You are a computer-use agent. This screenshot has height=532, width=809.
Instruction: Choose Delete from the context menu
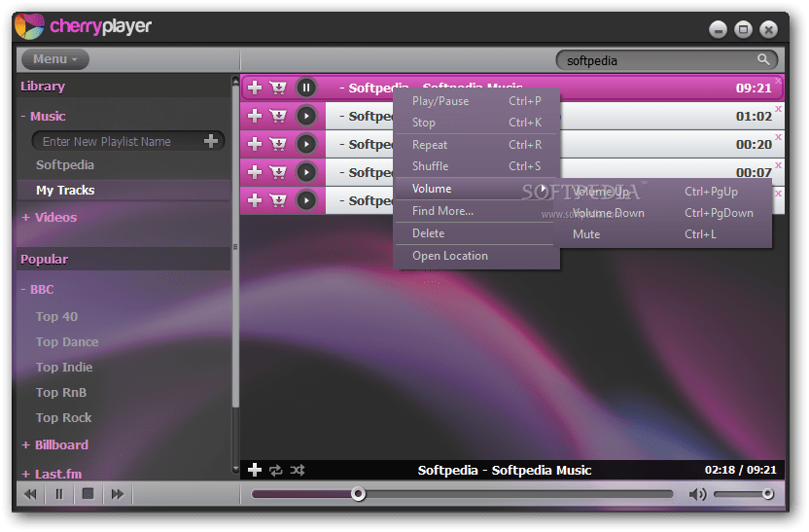tap(476, 233)
